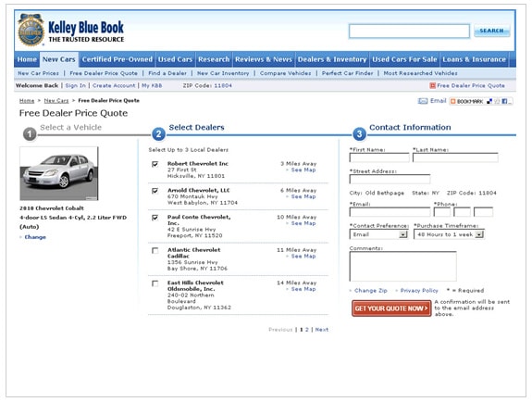
Task: Click the New Car Prices submenu link
Action: pos(38,73)
